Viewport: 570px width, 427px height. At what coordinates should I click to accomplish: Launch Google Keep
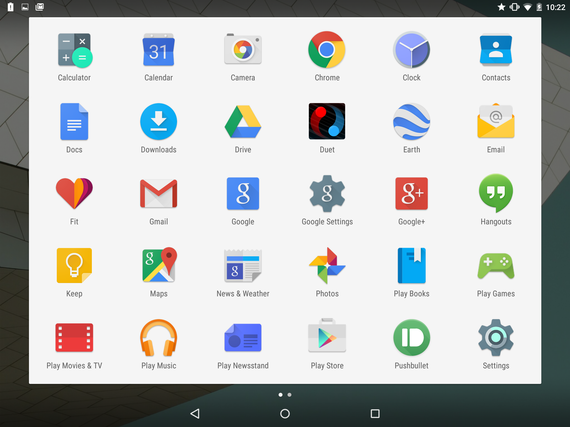click(74, 265)
